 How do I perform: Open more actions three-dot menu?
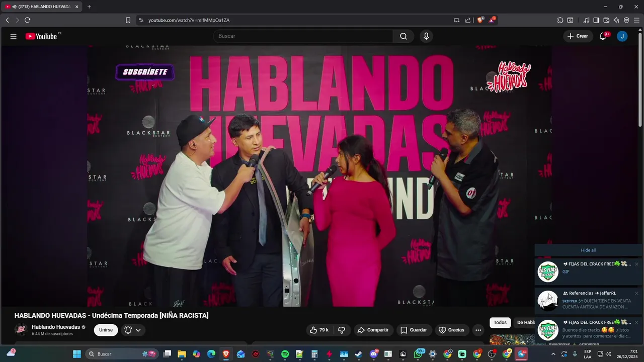(x=478, y=330)
